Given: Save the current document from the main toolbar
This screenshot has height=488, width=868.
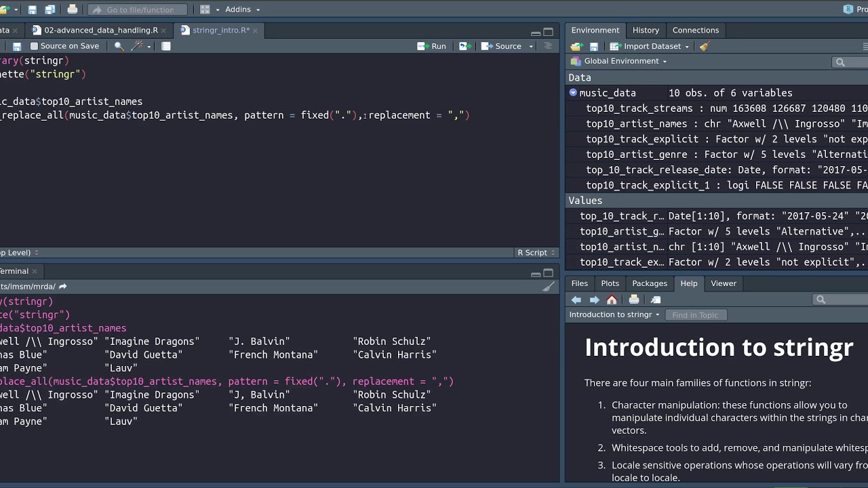Looking at the screenshot, I should click(x=32, y=9).
